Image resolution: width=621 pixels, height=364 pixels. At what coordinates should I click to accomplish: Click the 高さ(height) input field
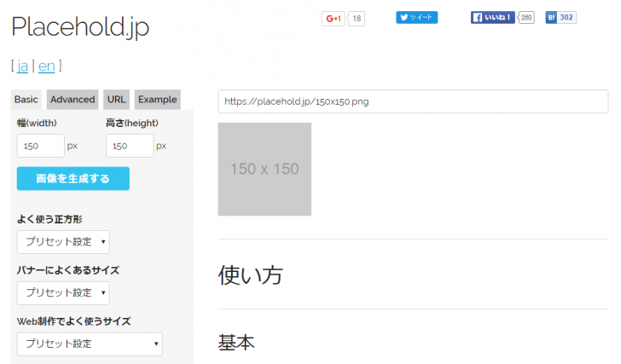[x=130, y=146]
